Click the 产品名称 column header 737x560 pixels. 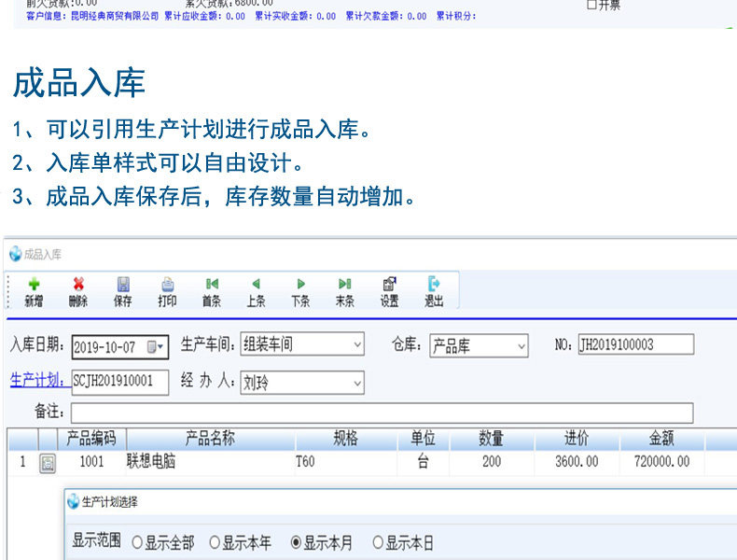(211, 439)
